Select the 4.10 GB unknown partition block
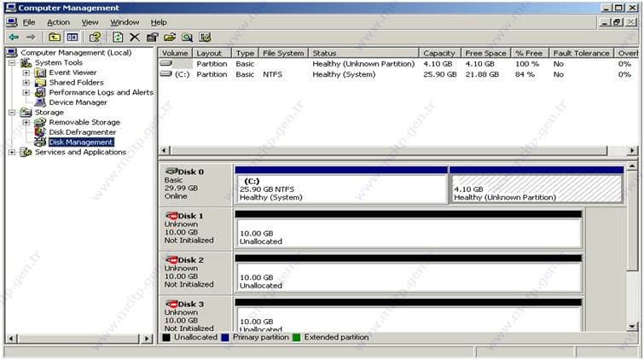644x360 pixels. click(536, 189)
